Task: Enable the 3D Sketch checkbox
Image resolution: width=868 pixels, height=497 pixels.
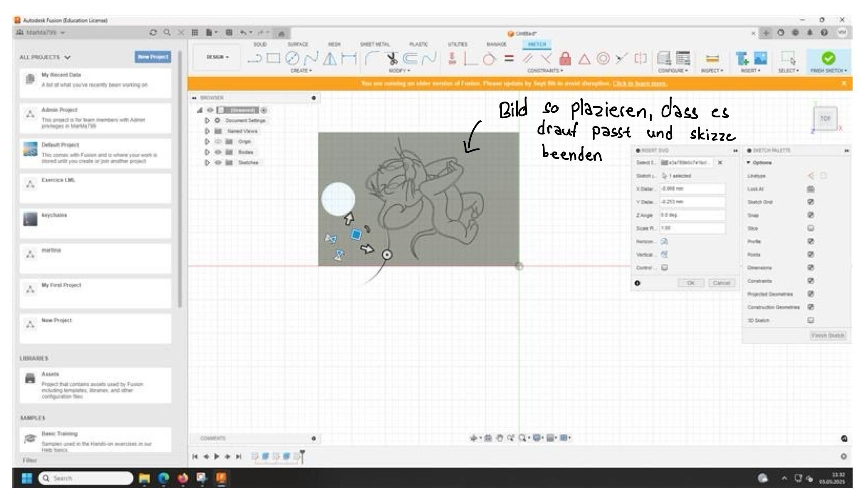Action: 811,320
